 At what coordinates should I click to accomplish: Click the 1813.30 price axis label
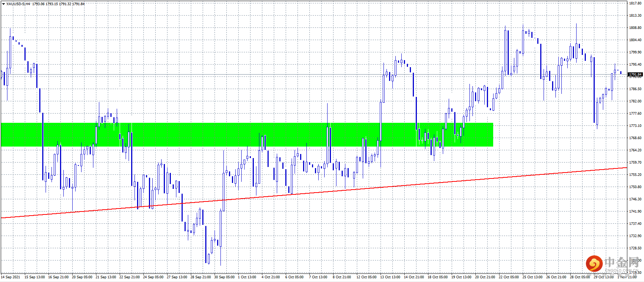pos(635,16)
